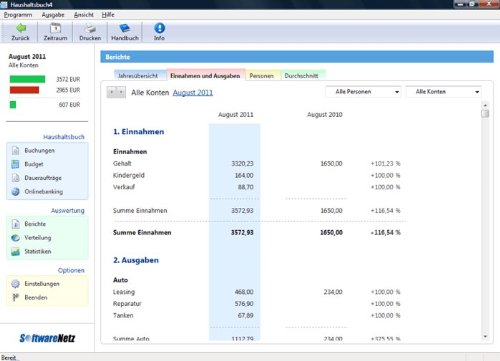Click the Gehalt value 3320,23
The height and width of the screenshot is (361, 500).
pyautogui.click(x=242, y=164)
